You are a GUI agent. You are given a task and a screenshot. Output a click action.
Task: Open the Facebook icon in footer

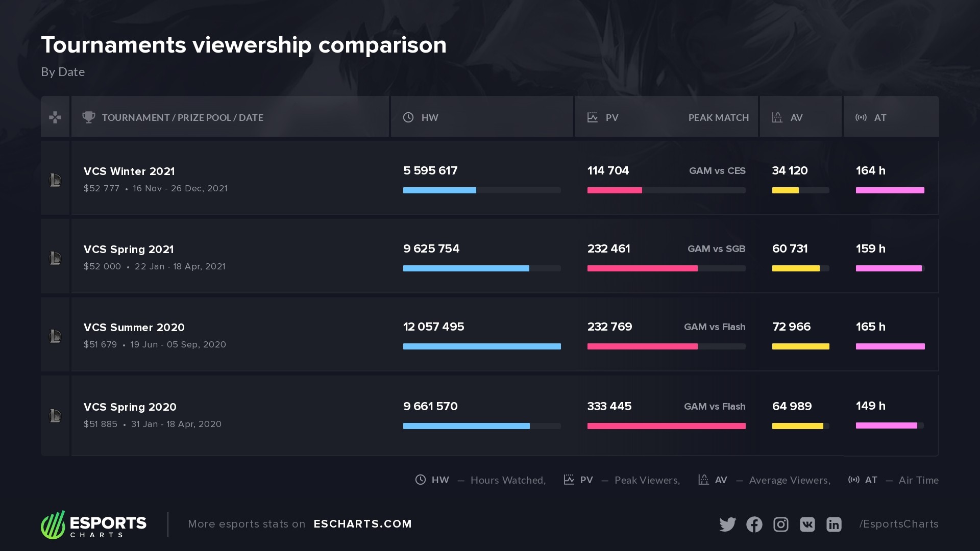[x=754, y=524]
